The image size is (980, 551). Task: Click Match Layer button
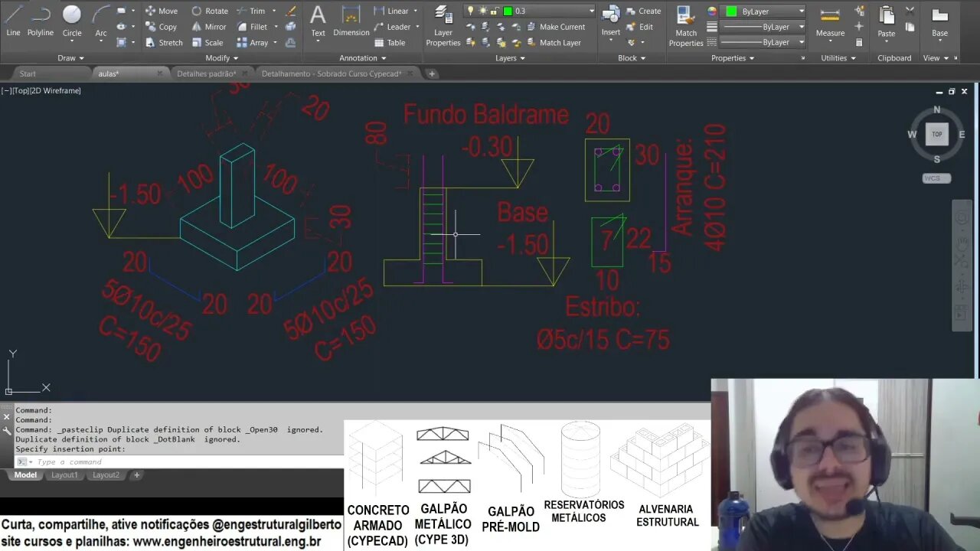click(554, 43)
